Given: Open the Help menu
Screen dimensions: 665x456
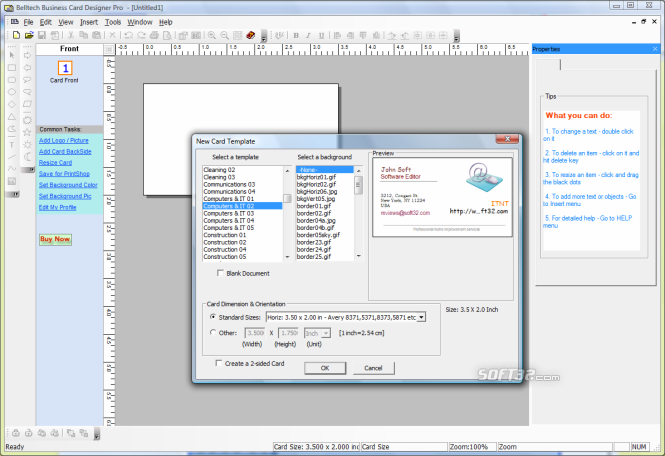Looking at the screenshot, I should click(165, 22).
